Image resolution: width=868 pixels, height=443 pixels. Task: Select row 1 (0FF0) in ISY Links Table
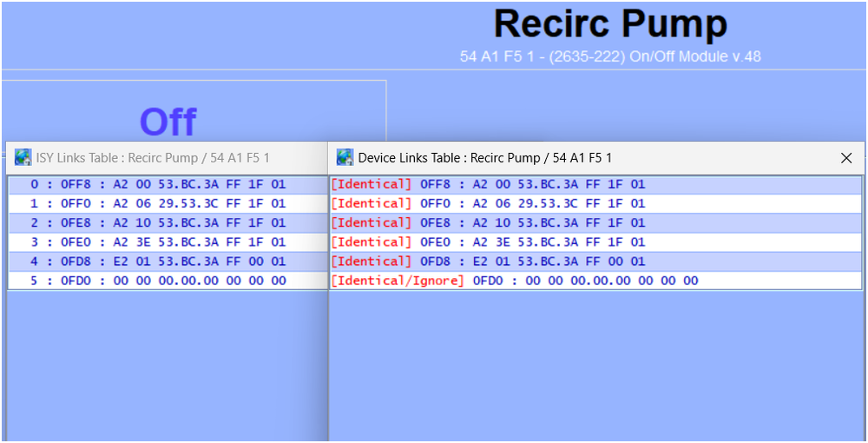click(x=158, y=203)
